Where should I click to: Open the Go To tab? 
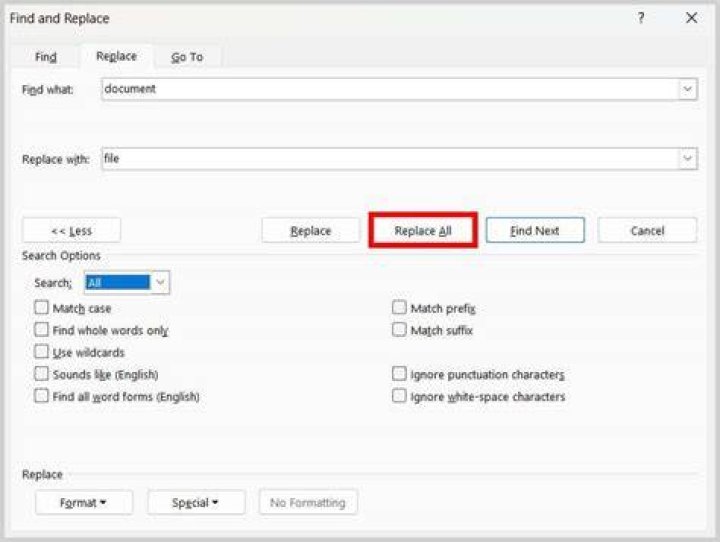[x=187, y=57]
